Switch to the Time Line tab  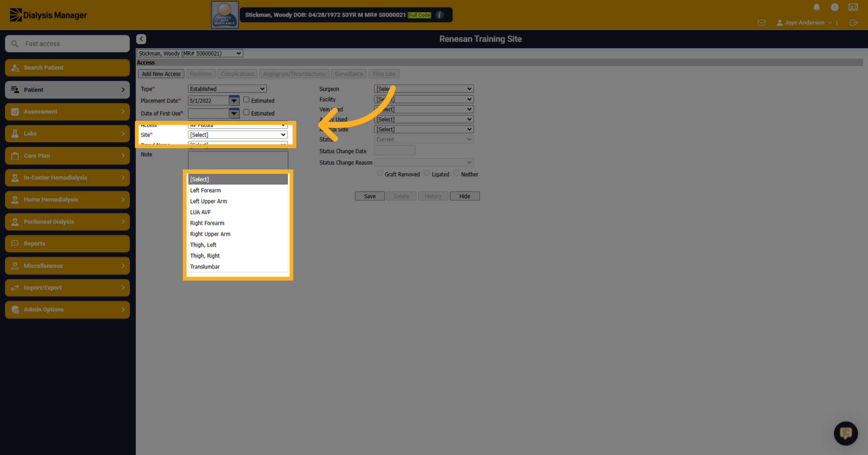coord(384,74)
